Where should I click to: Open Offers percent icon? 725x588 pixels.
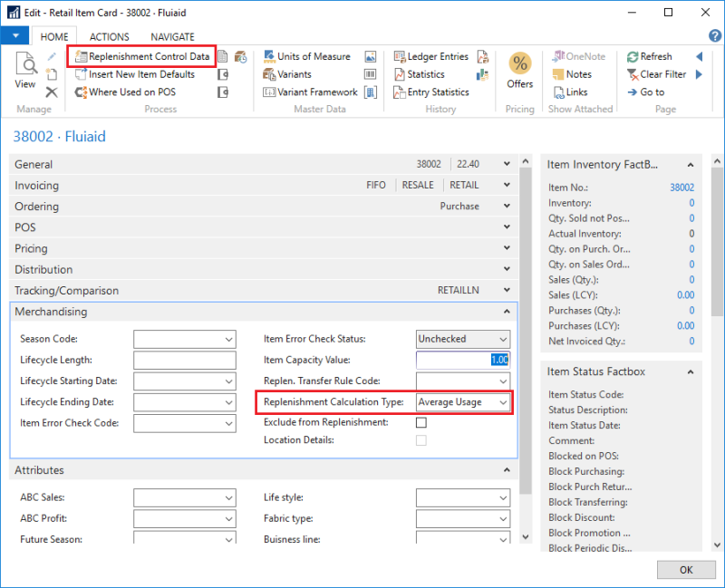click(x=520, y=71)
